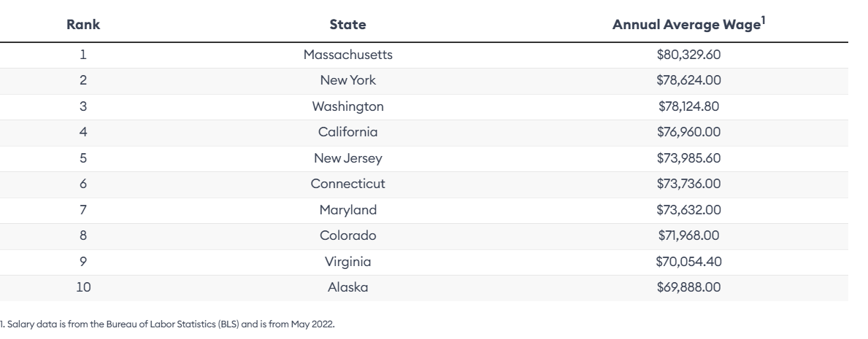Click the State column header
Image resolution: width=868 pixels, height=339 pixels.
pyautogui.click(x=348, y=25)
